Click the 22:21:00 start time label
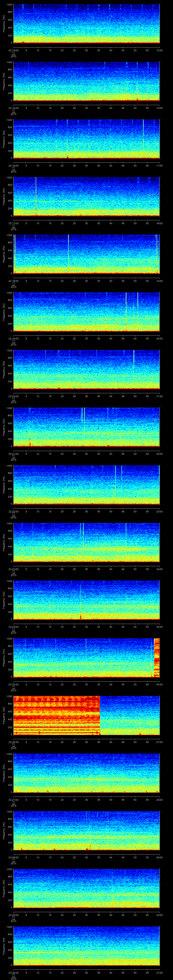 click(x=13, y=454)
